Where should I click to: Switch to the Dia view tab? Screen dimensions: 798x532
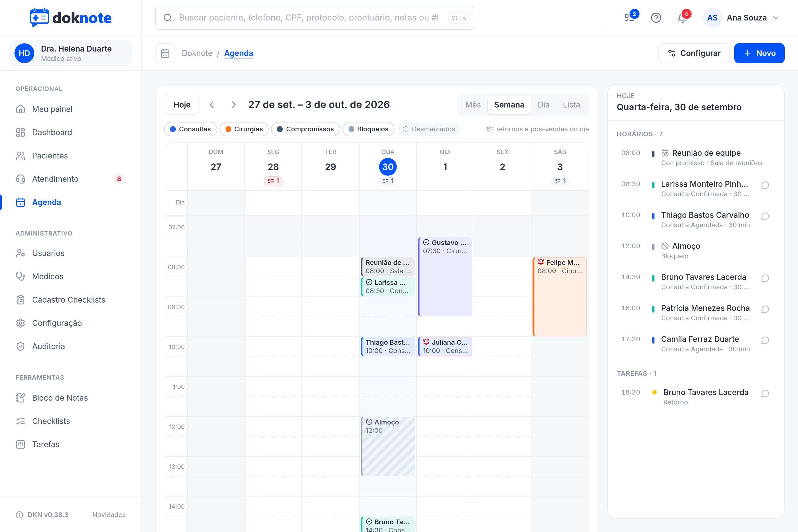[543, 105]
